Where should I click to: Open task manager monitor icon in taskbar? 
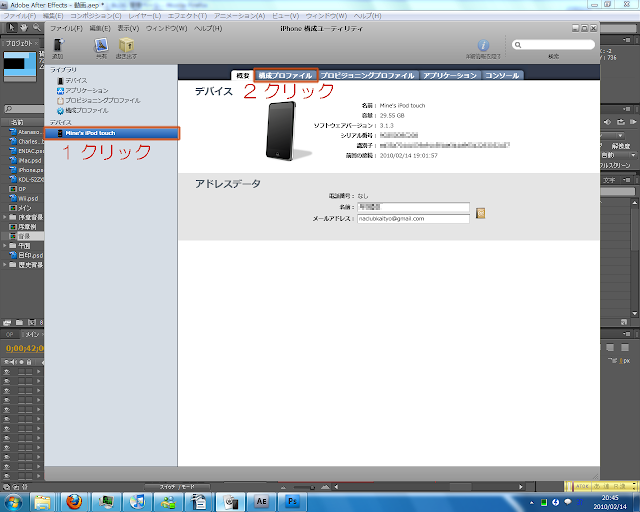(x=106, y=501)
